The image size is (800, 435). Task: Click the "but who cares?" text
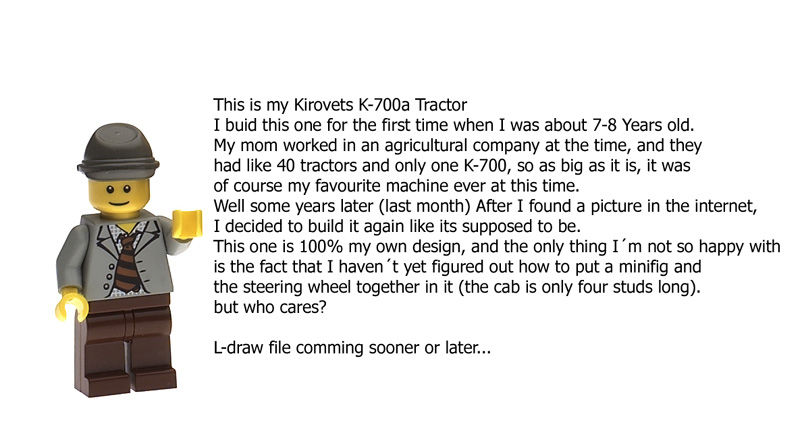coord(262,308)
